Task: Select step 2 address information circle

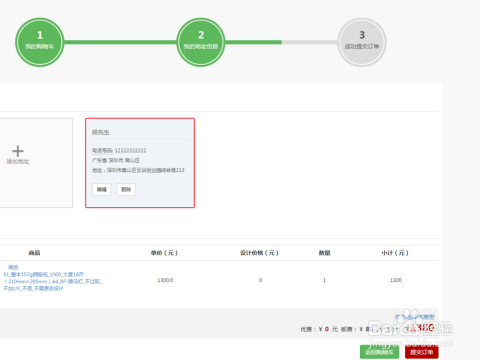Action: (201, 42)
